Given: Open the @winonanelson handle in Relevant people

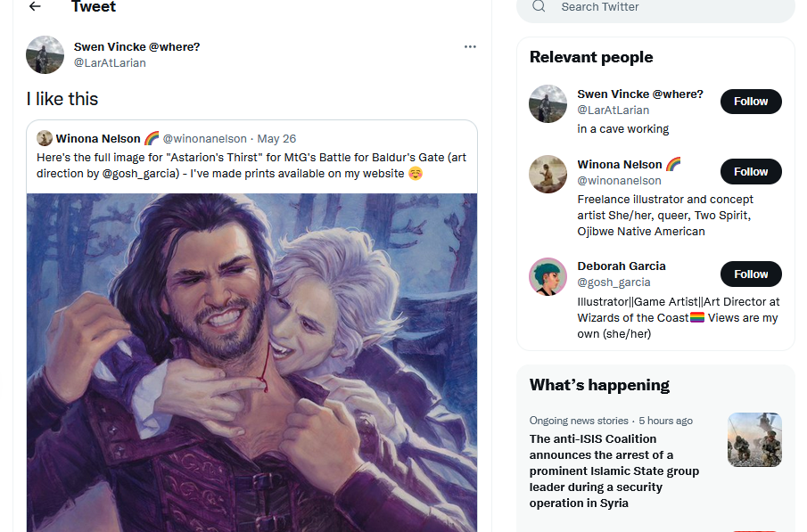Looking at the screenshot, I should (620, 181).
